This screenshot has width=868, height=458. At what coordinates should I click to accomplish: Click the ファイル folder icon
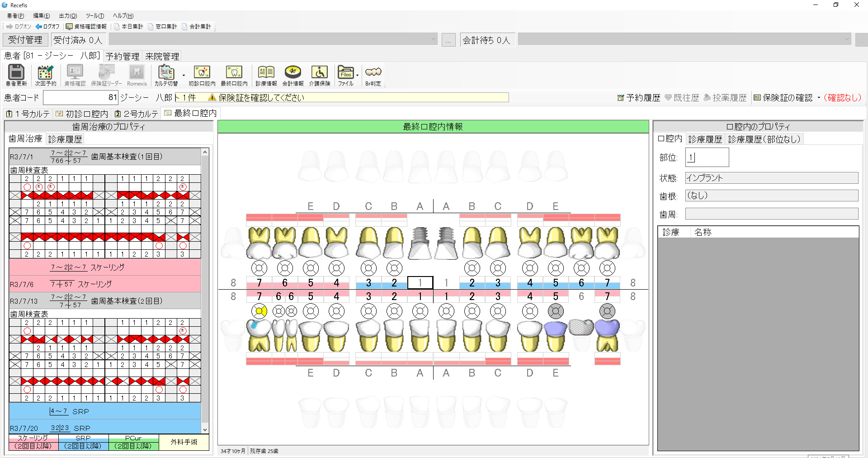click(346, 75)
